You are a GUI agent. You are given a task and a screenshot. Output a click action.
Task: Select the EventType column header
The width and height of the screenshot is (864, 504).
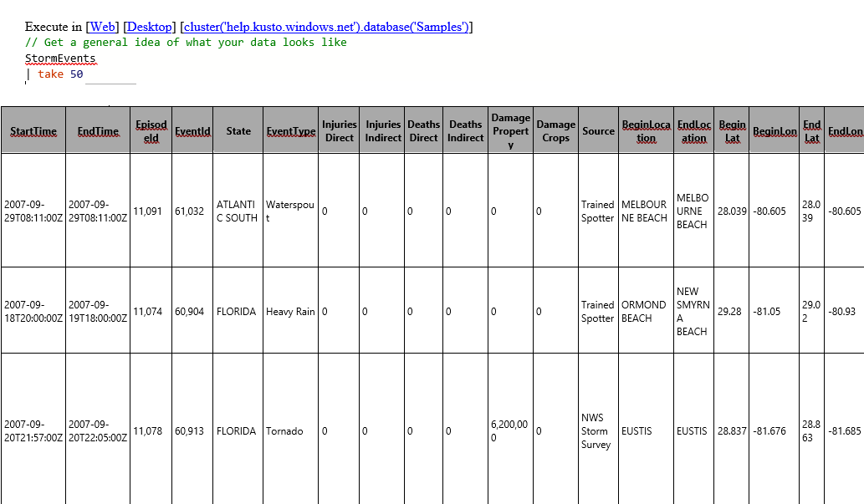(291, 130)
